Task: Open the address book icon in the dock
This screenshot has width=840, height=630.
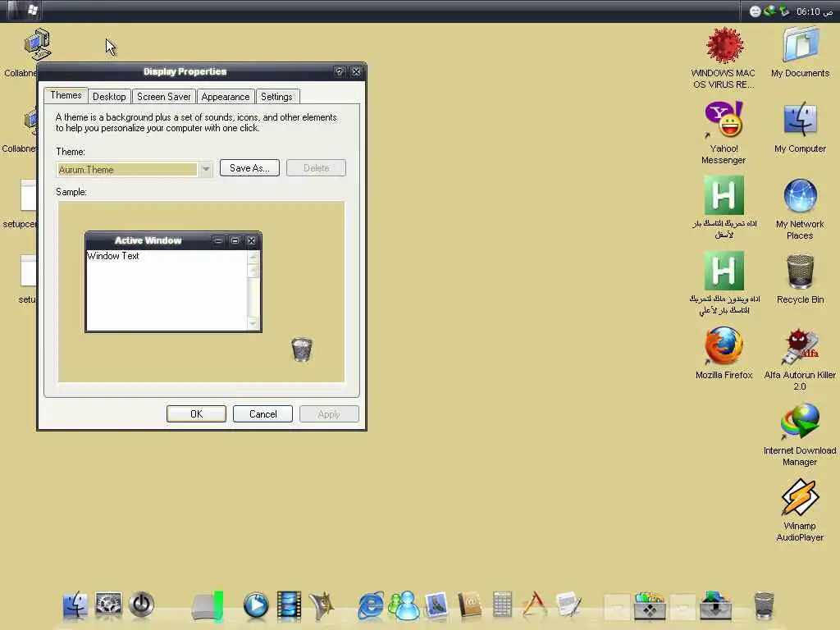Action: (x=470, y=606)
